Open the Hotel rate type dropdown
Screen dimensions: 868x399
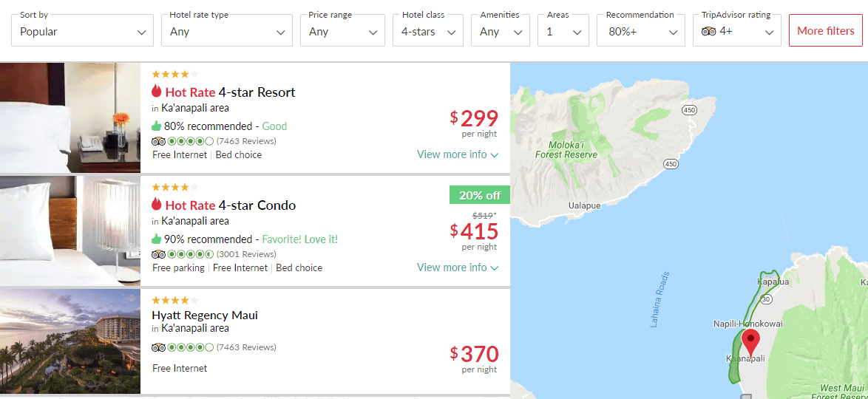[226, 31]
